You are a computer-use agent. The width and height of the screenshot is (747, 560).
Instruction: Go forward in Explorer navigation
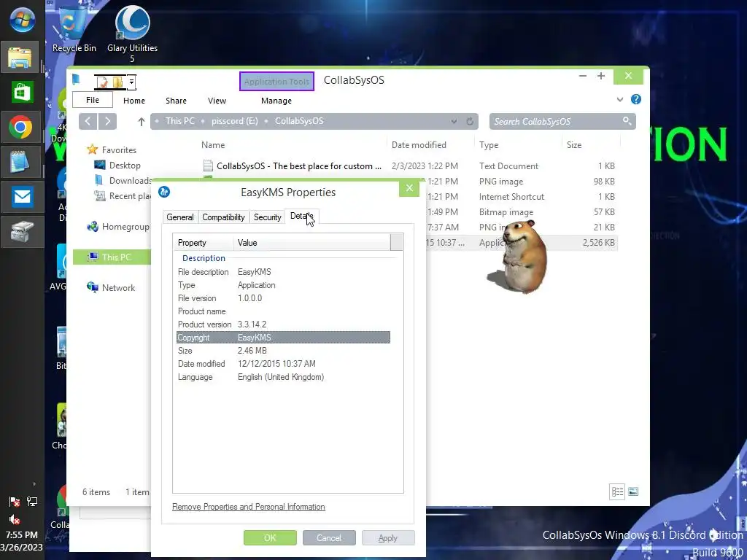(x=108, y=122)
